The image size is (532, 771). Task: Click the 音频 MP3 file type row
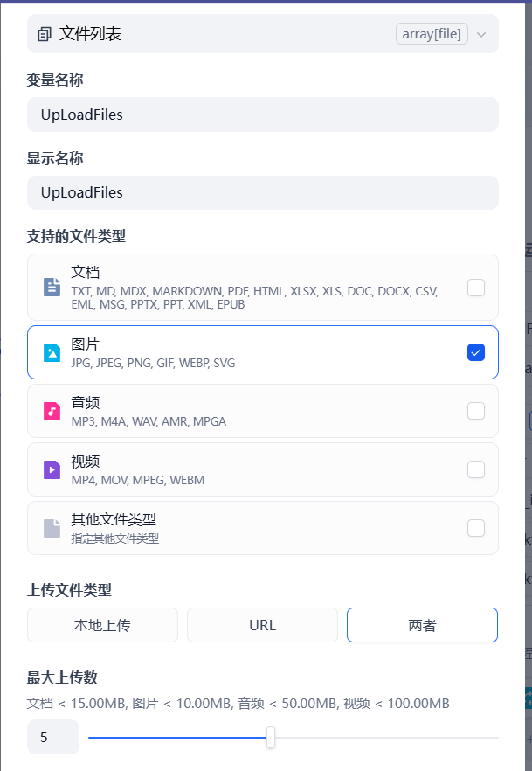pos(262,411)
